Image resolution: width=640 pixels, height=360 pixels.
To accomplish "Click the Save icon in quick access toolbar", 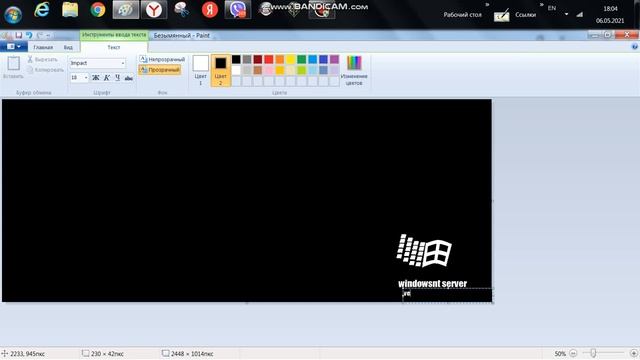I will (19, 36).
